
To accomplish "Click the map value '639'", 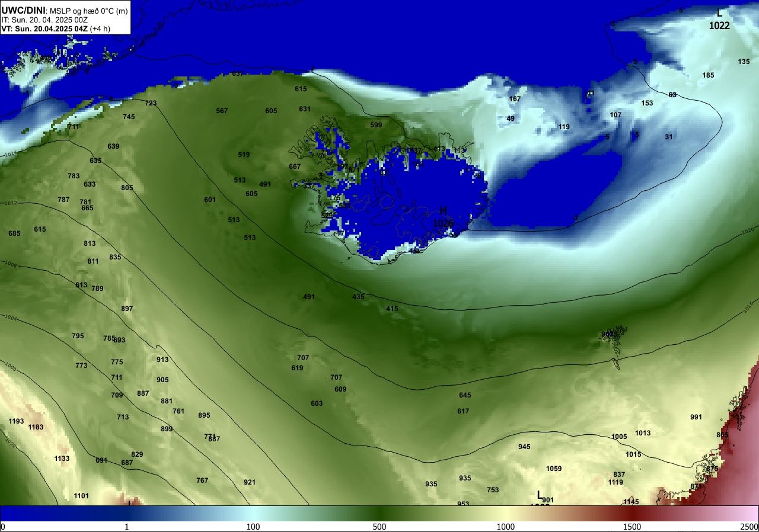I will point(113,146).
